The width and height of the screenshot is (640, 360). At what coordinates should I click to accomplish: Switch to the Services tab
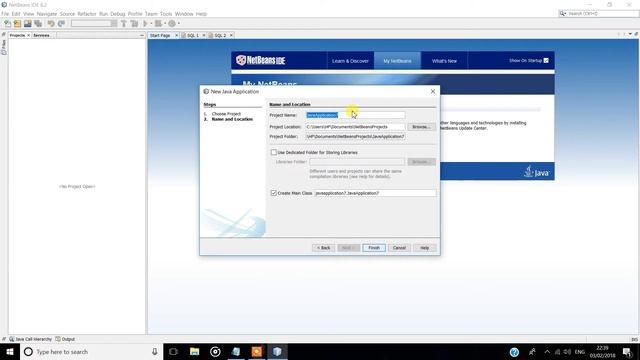coord(41,36)
